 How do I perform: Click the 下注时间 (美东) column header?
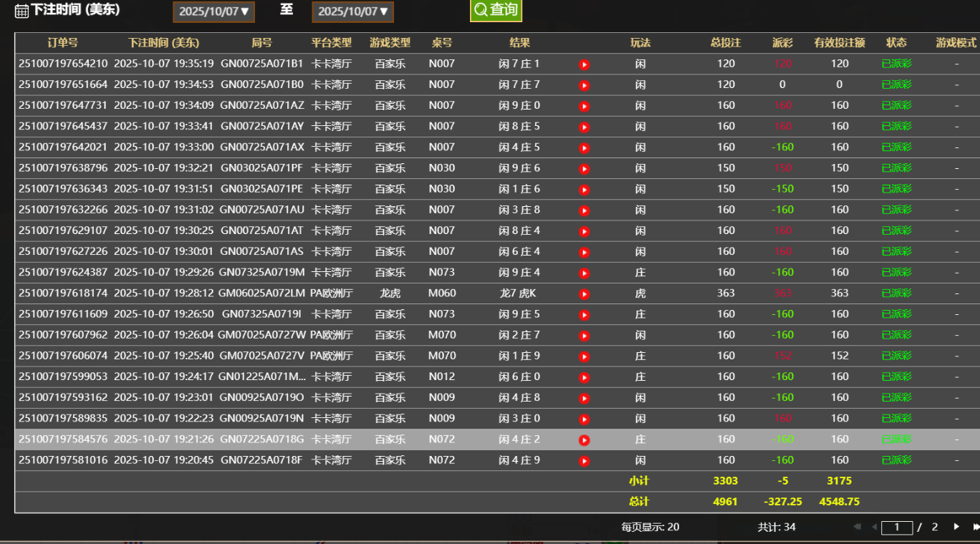coord(163,43)
